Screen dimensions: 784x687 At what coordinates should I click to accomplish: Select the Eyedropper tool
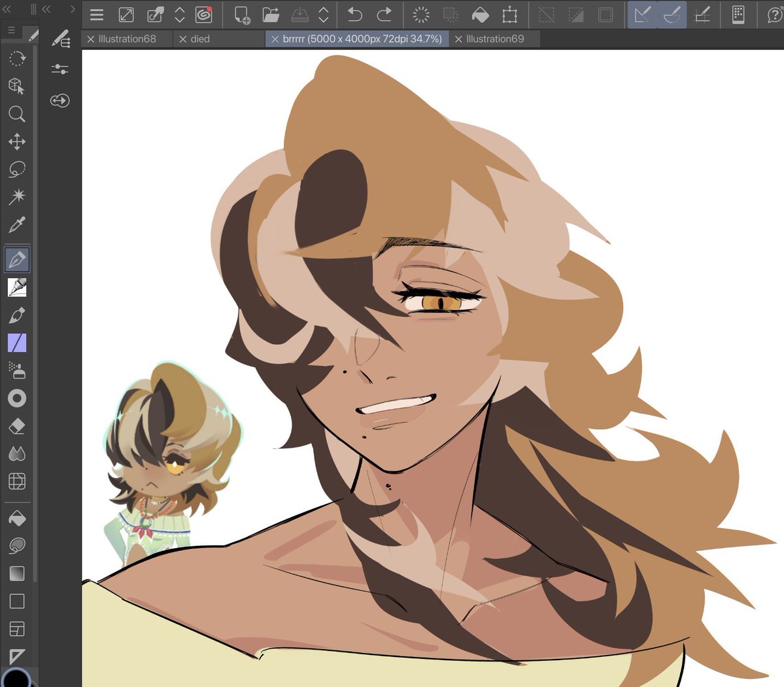tap(17, 224)
